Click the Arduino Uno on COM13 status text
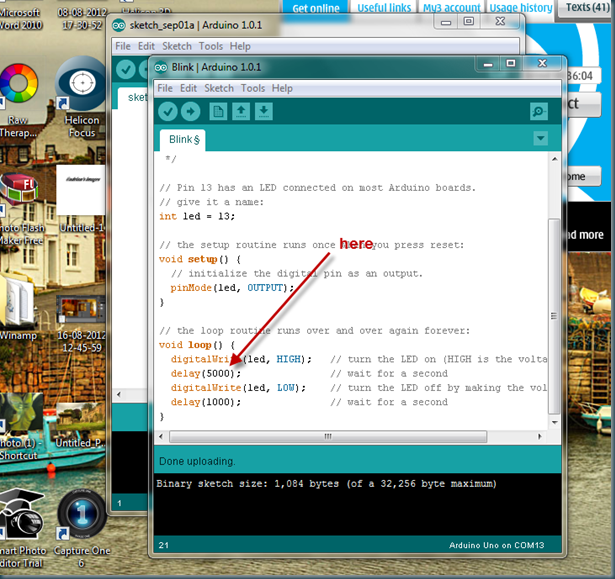 497,545
